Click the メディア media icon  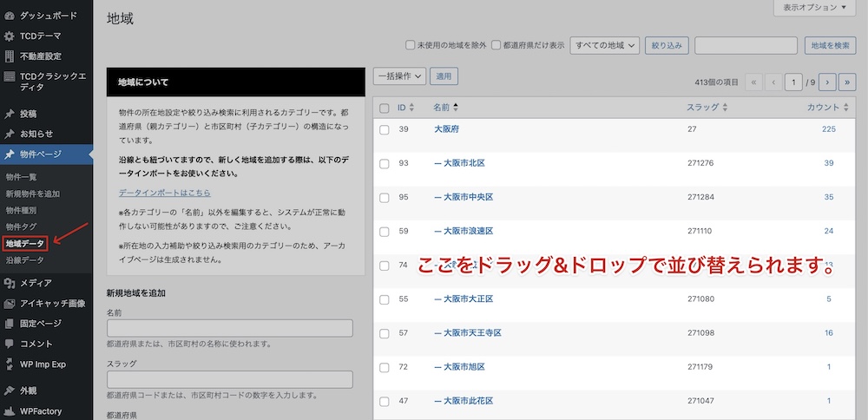9,284
